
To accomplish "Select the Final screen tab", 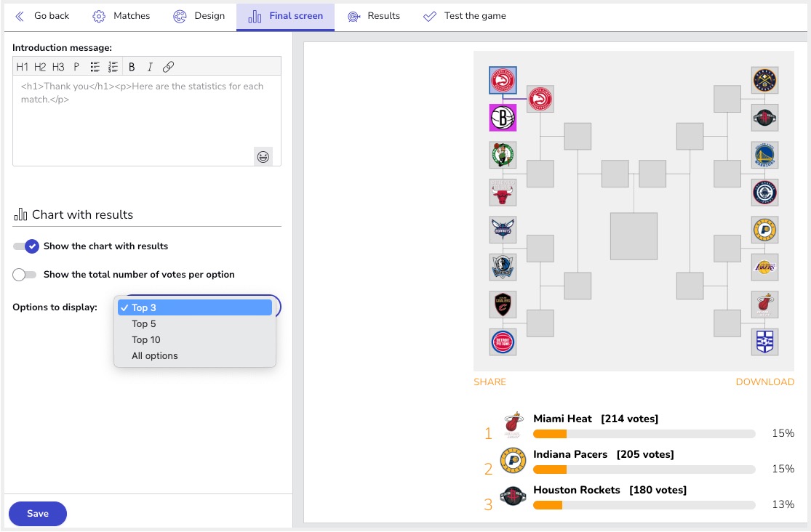I will 286,16.
